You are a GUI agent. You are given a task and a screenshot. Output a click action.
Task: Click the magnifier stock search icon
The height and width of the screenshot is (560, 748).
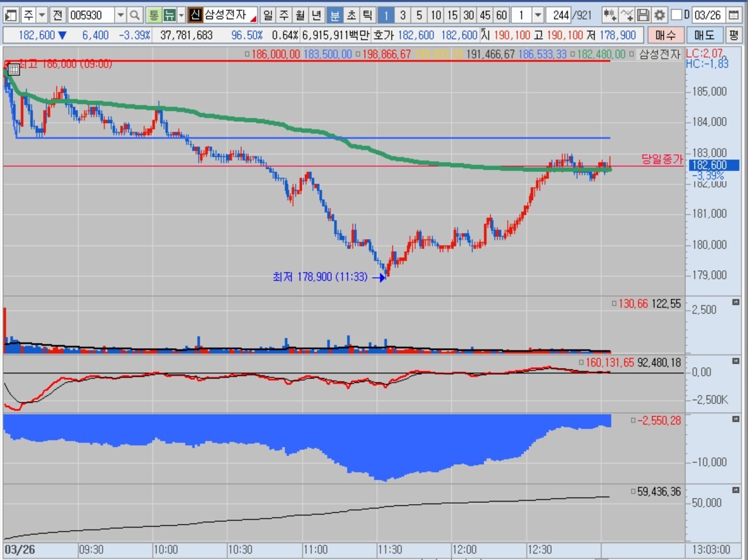pos(134,15)
